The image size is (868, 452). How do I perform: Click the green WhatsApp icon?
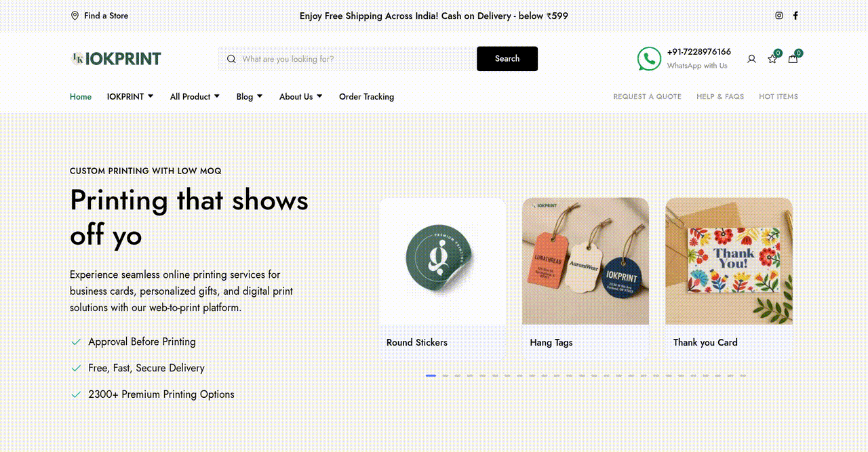pos(649,59)
